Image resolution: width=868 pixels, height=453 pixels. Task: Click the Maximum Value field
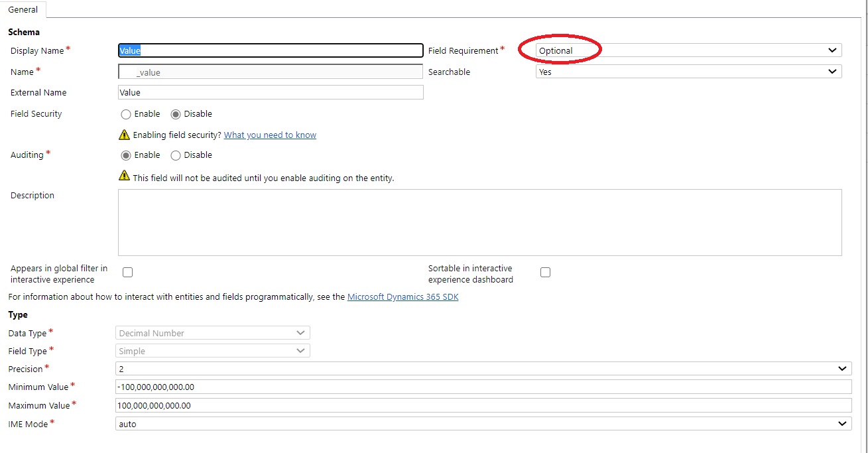483,405
